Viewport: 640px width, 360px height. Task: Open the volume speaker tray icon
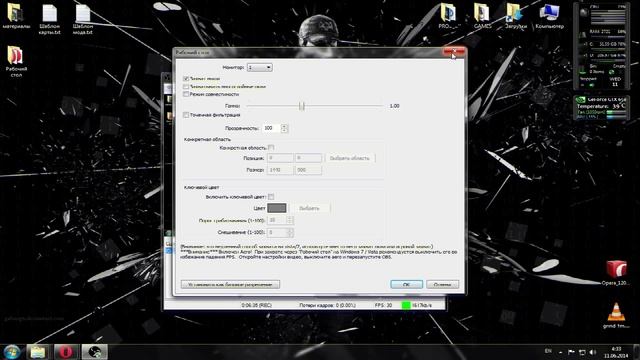tap(593, 352)
